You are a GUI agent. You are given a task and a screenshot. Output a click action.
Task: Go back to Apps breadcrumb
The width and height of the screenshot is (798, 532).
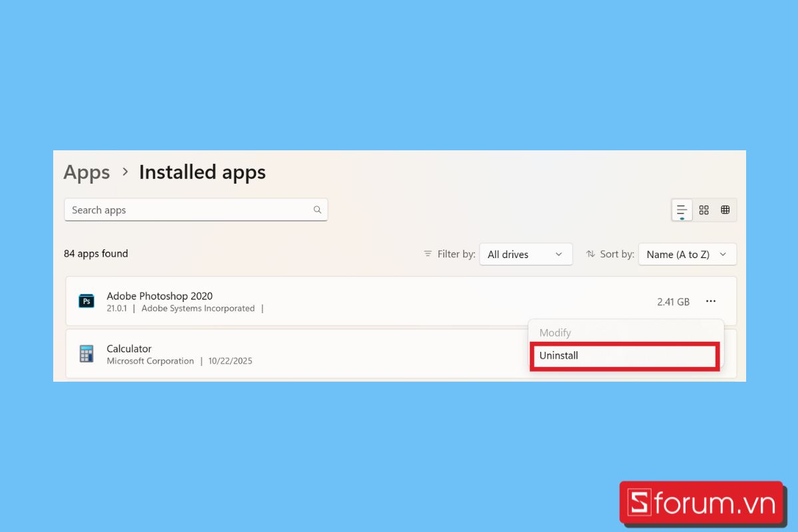click(x=86, y=172)
